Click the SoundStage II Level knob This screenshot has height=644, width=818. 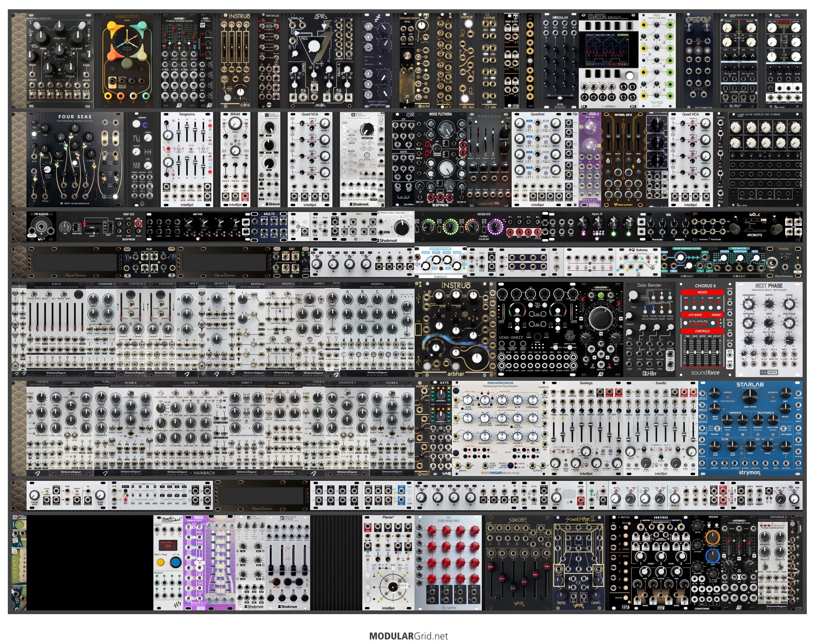tap(596, 595)
